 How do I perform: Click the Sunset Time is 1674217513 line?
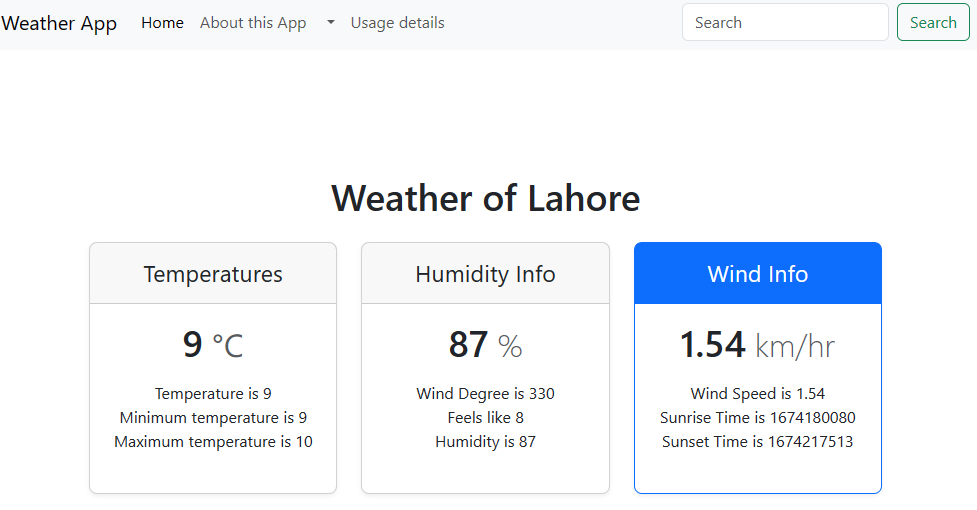click(x=757, y=442)
